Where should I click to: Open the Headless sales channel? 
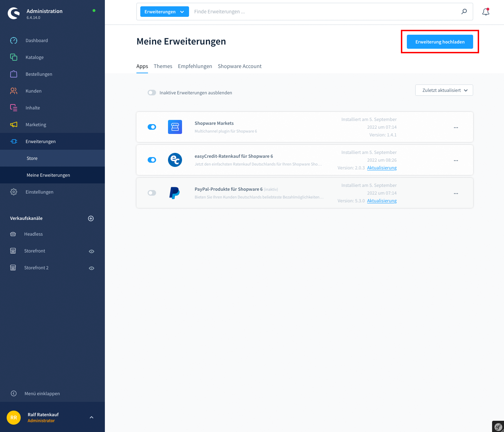point(33,234)
